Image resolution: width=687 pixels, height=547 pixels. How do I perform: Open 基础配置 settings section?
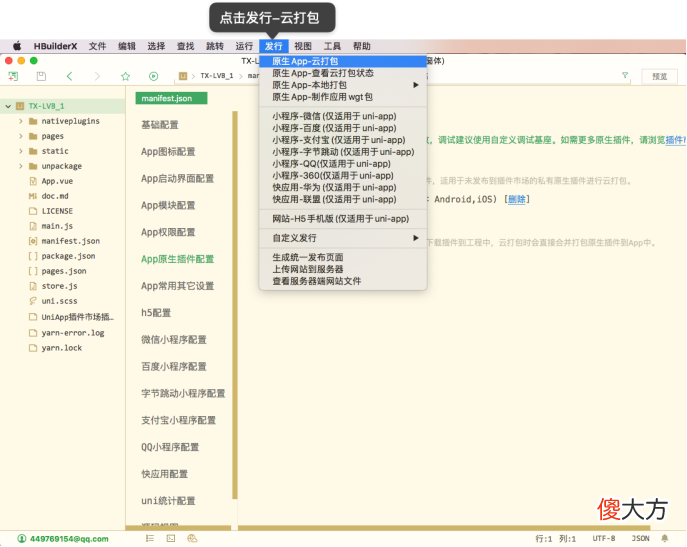pyautogui.click(x=160, y=125)
